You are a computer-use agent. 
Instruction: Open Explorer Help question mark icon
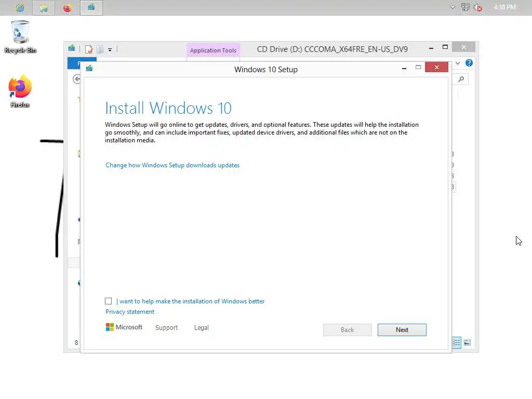click(x=469, y=63)
